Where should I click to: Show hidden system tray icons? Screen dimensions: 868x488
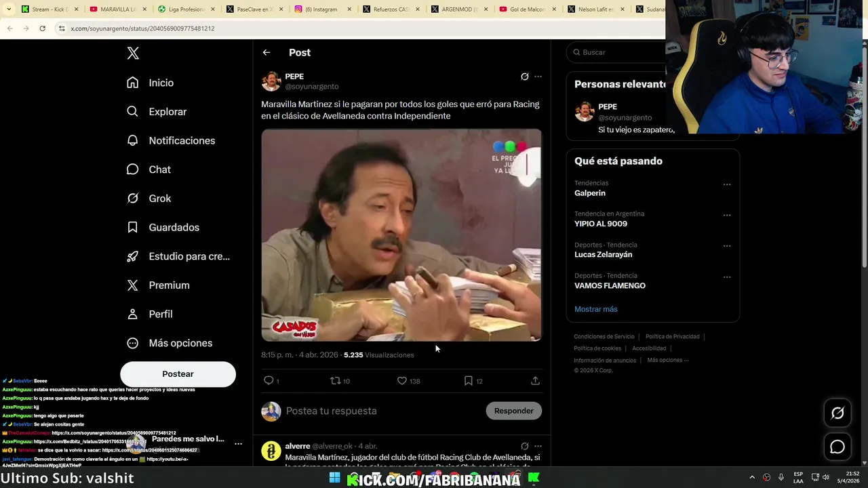point(751,478)
